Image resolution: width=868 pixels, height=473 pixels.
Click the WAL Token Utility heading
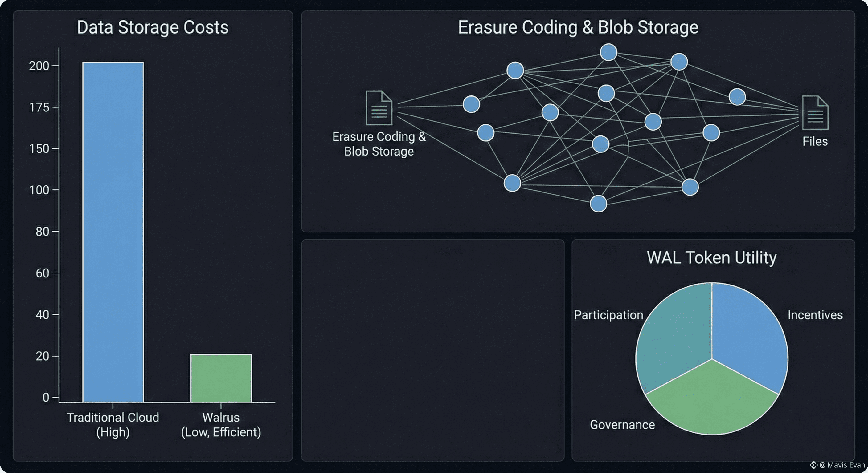[x=712, y=257]
